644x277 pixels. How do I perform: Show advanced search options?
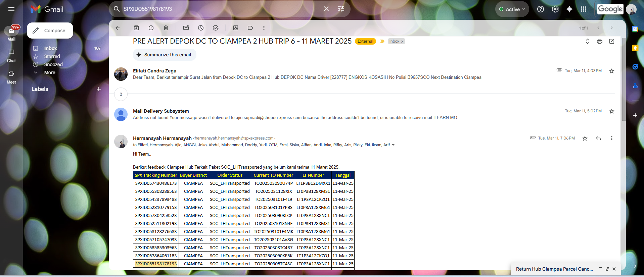point(341,9)
